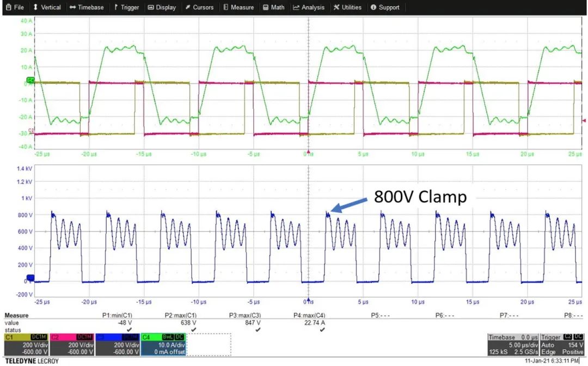The height and width of the screenshot is (366, 588).
Task: Open the blue C3 channel descriptor box
Action: tap(118, 345)
